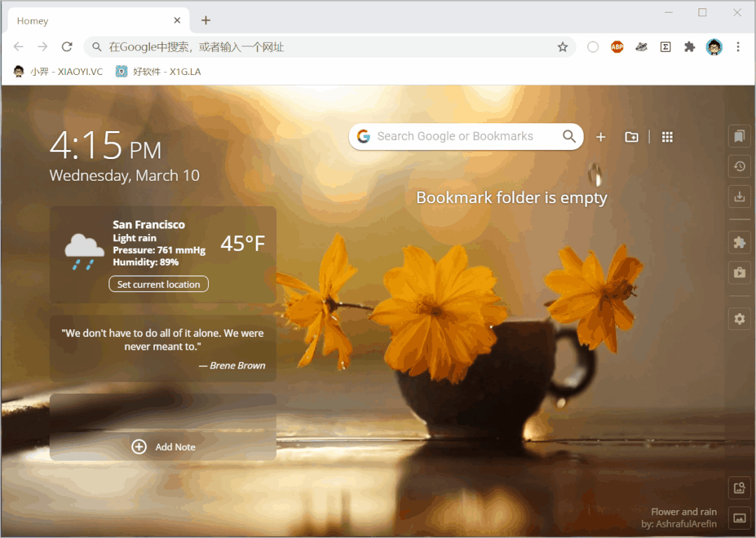
Task: Click Set current location button
Action: pyautogui.click(x=158, y=284)
